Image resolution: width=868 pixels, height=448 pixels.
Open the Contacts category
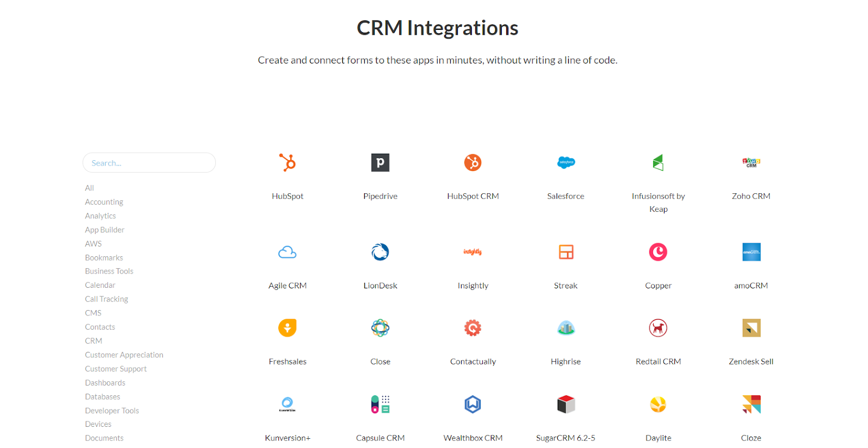point(100,327)
